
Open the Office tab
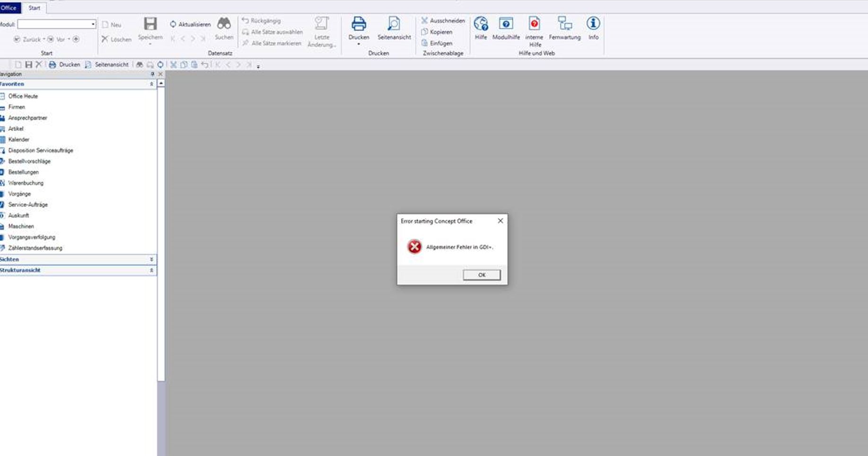point(9,8)
